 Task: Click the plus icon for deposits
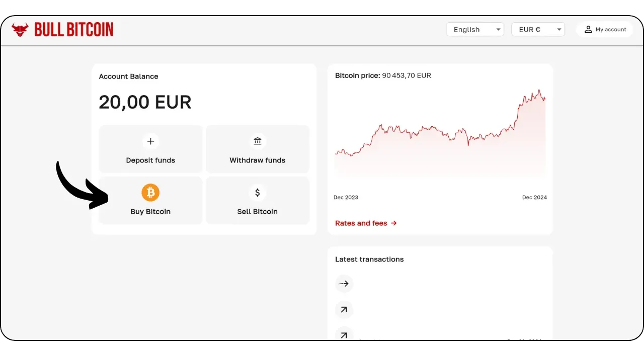pyautogui.click(x=150, y=141)
